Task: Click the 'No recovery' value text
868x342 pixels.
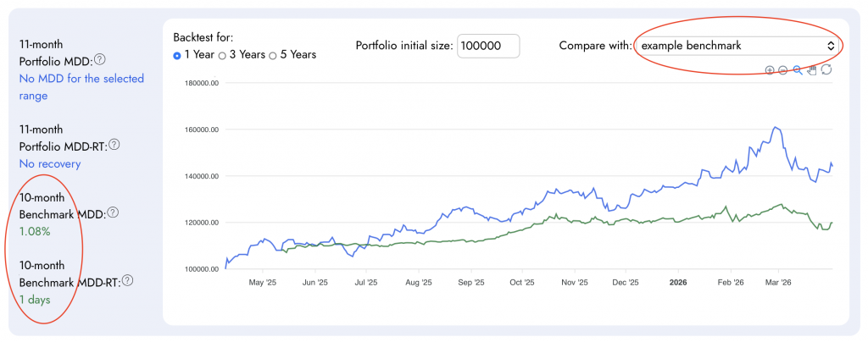Action: coord(50,163)
